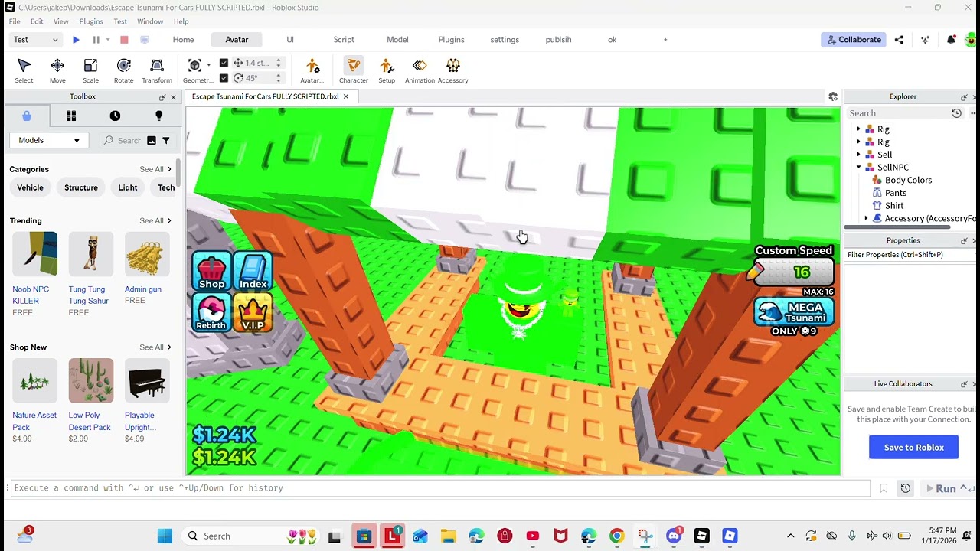Image resolution: width=980 pixels, height=551 pixels.
Task: Expand the Geometry dropdown arrow
Action: (209, 65)
